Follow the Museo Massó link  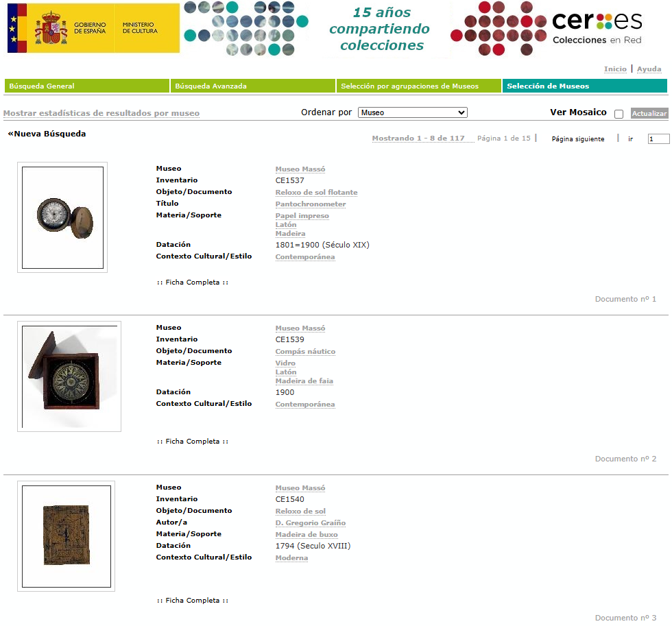(300, 169)
